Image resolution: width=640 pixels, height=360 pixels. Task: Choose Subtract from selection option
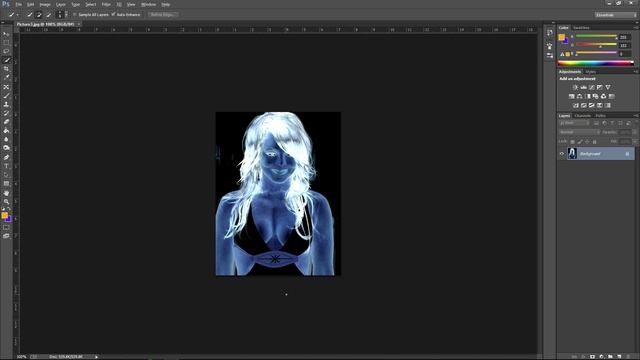pyautogui.click(x=48, y=15)
